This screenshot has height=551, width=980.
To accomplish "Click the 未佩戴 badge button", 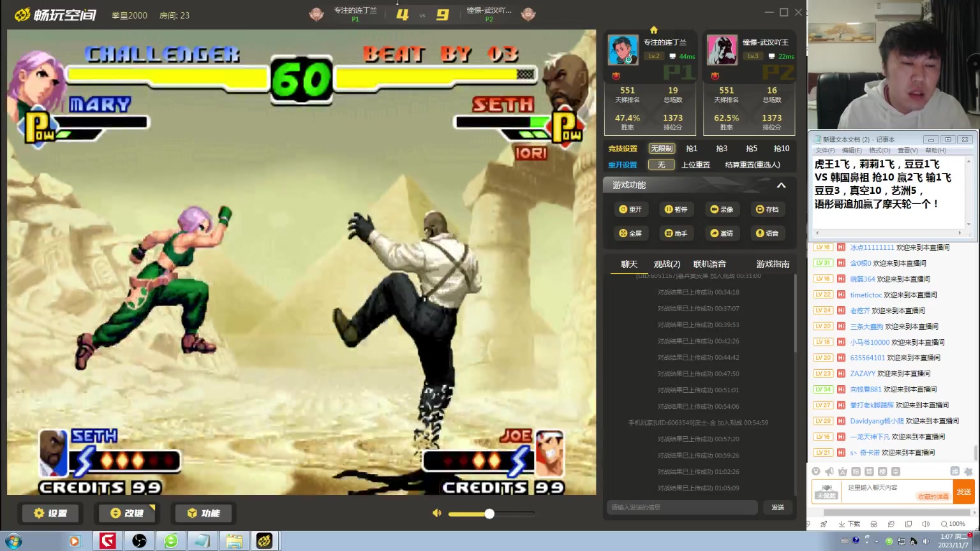I will (826, 492).
